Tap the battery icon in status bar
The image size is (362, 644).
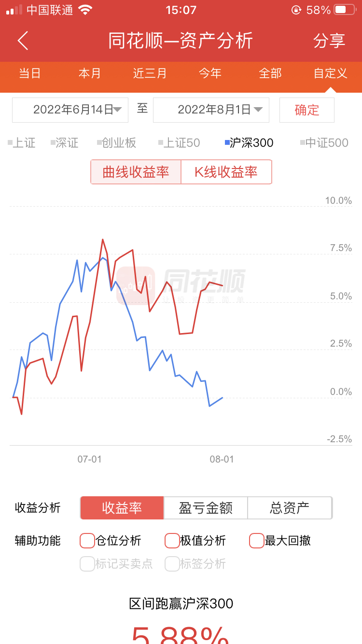tap(344, 10)
